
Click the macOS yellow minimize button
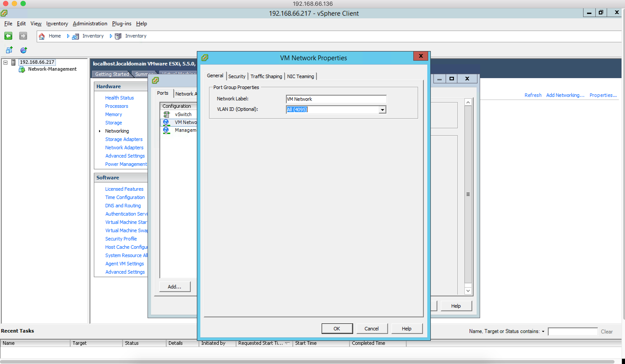click(14, 3)
